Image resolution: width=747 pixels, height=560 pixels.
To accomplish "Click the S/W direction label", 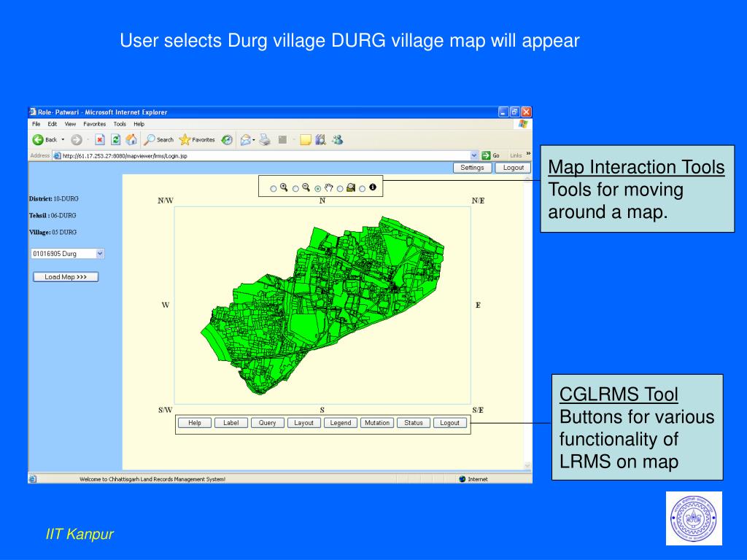I will click(165, 410).
